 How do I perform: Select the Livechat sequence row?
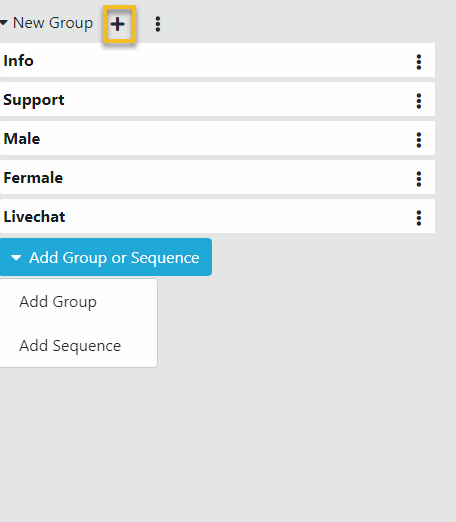click(217, 216)
